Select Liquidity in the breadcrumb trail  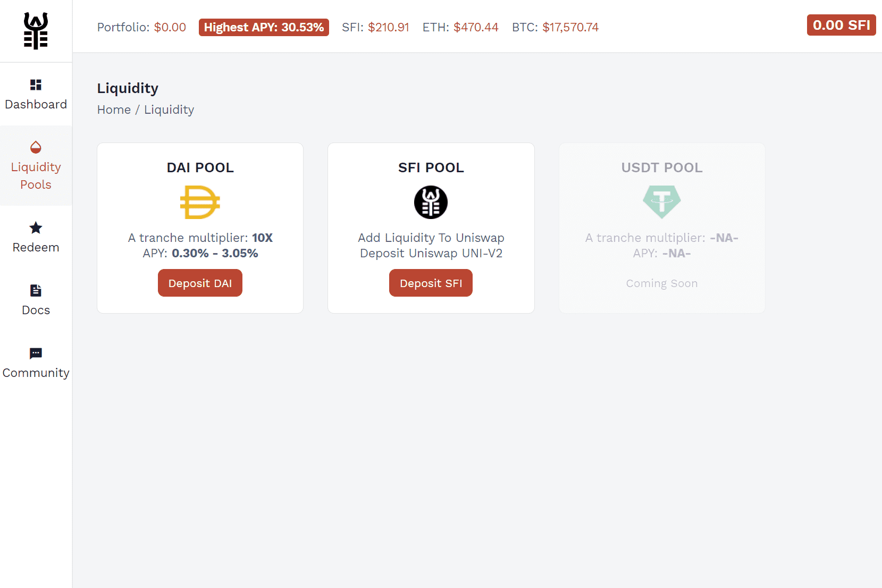pyautogui.click(x=169, y=110)
